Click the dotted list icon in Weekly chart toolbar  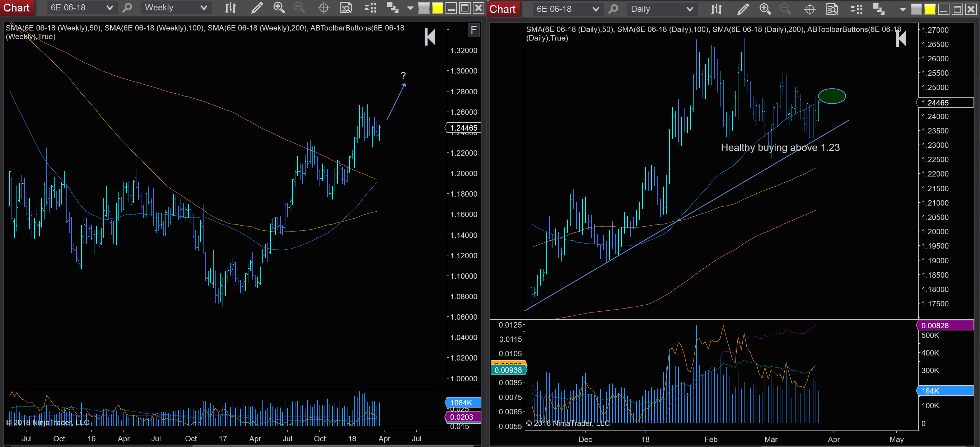point(370,8)
